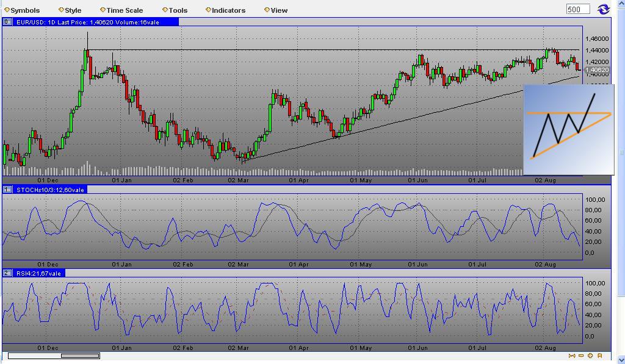Click the 02 Aug date label on price chart
Image resolution: width=625 pixels, height=364 pixels.
pos(545,180)
